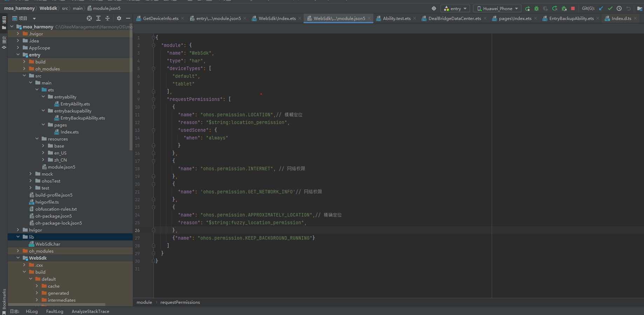
Task: Expand all in project panel
Action: tap(98, 18)
